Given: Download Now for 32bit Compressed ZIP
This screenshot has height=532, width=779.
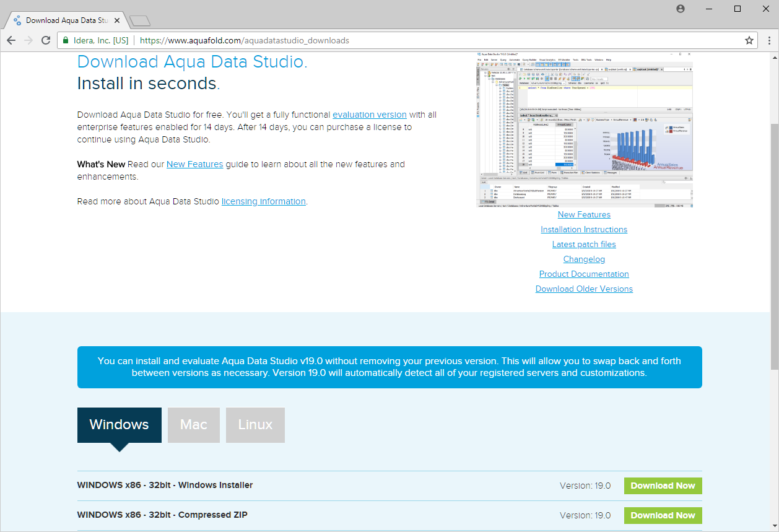Looking at the screenshot, I should (x=663, y=515).
